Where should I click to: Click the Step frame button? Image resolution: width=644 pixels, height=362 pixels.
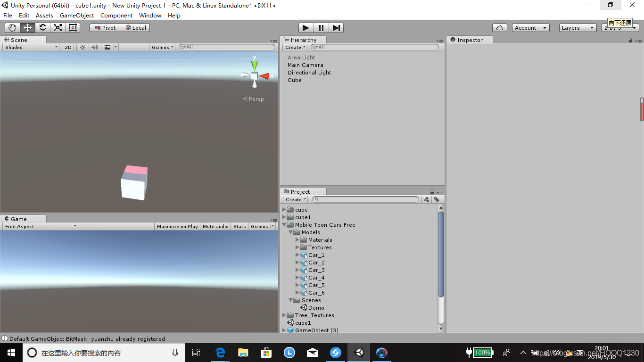click(x=336, y=28)
